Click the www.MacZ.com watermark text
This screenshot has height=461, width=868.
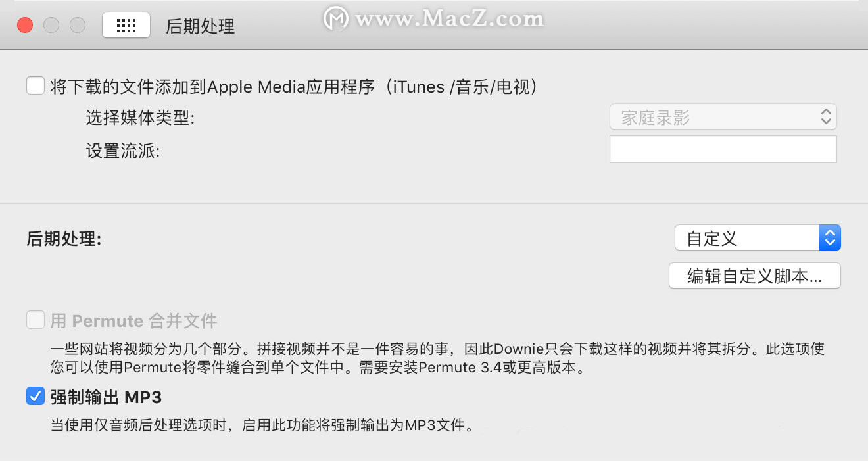[x=450, y=18]
